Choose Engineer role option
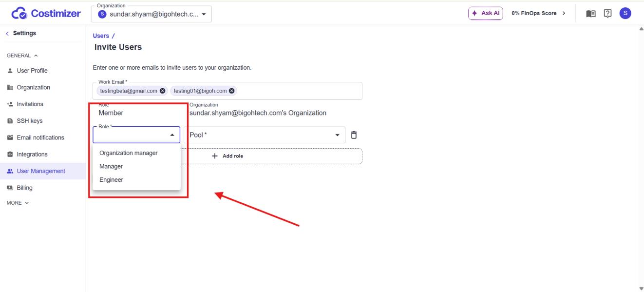The height and width of the screenshot is (292, 644). (136, 180)
